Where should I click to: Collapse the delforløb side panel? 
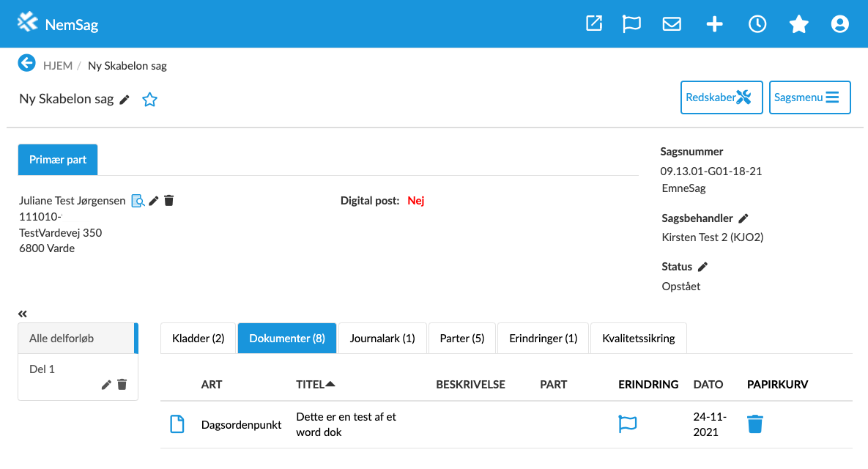pos(23,314)
